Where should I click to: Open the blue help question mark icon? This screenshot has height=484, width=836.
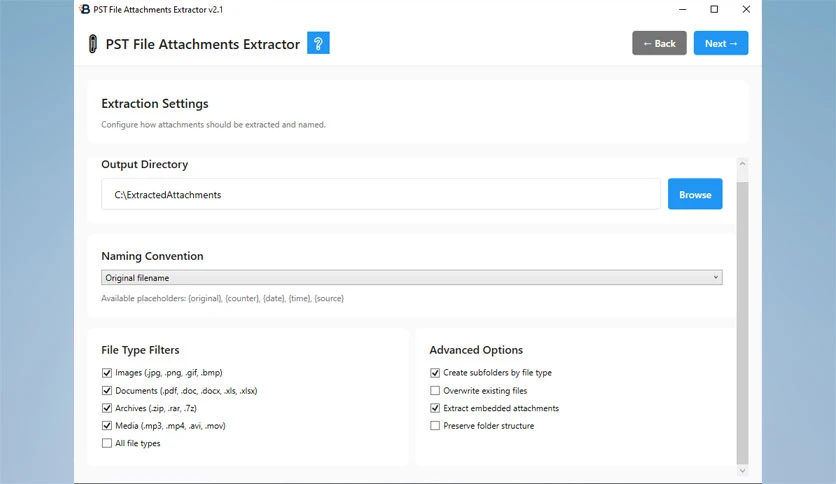pos(318,43)
